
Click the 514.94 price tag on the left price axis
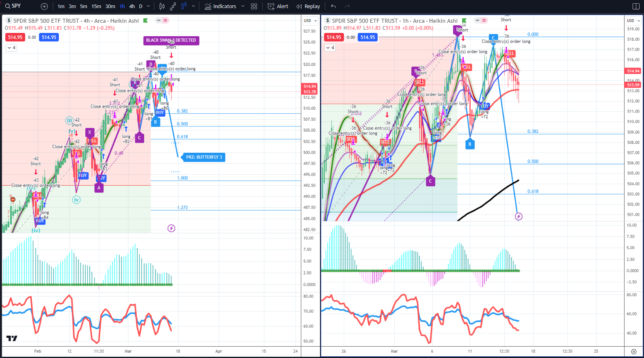310,87
